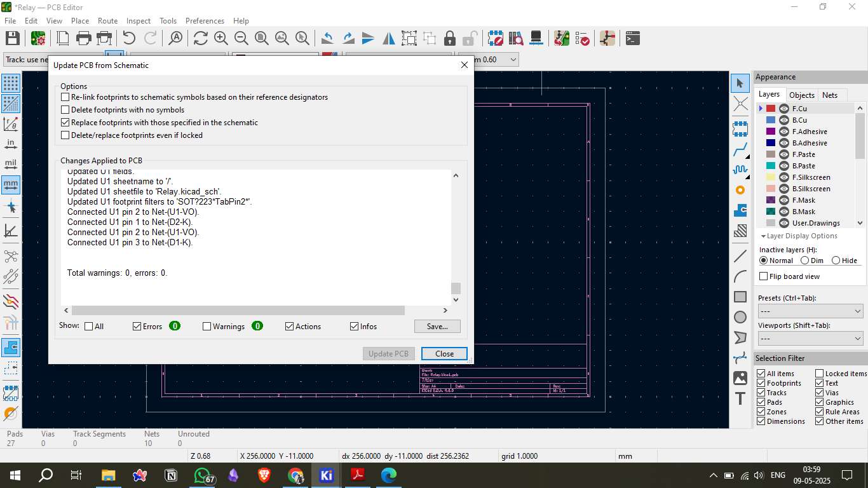Open Brave browser from taskbar
Screen dimensions: 868x488
pyautogui.click(x=264, y=475)
